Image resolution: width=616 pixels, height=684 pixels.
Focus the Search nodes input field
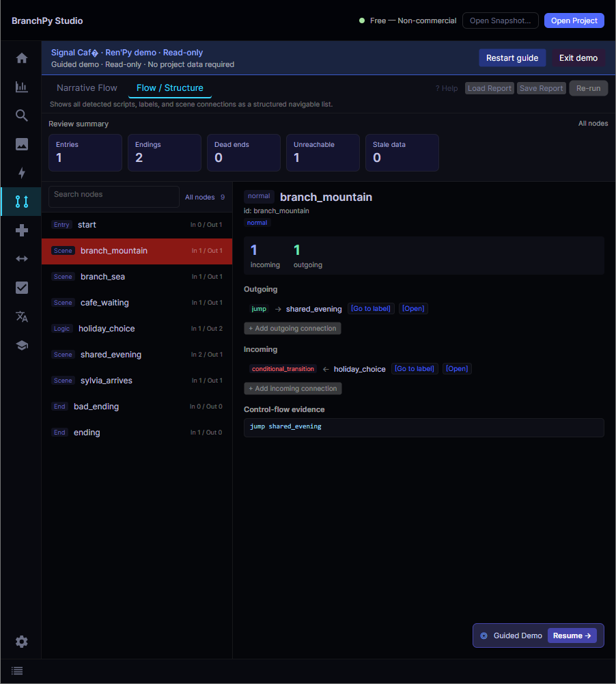[x=114, y=197]
